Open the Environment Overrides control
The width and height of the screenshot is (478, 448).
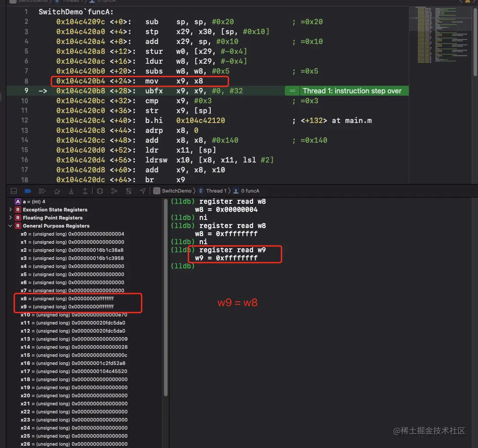[x=128, y=191]
